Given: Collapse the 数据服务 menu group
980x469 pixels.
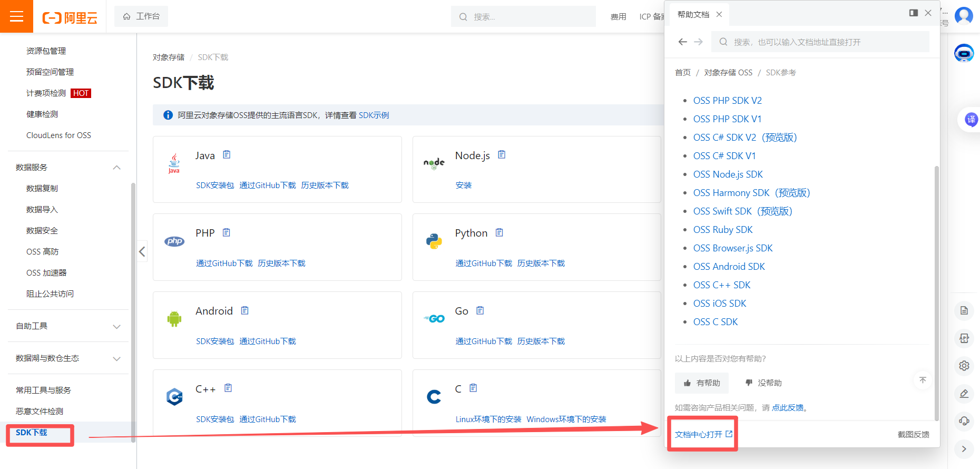Looking at the screenshot, I should click(x=117, y=168).
